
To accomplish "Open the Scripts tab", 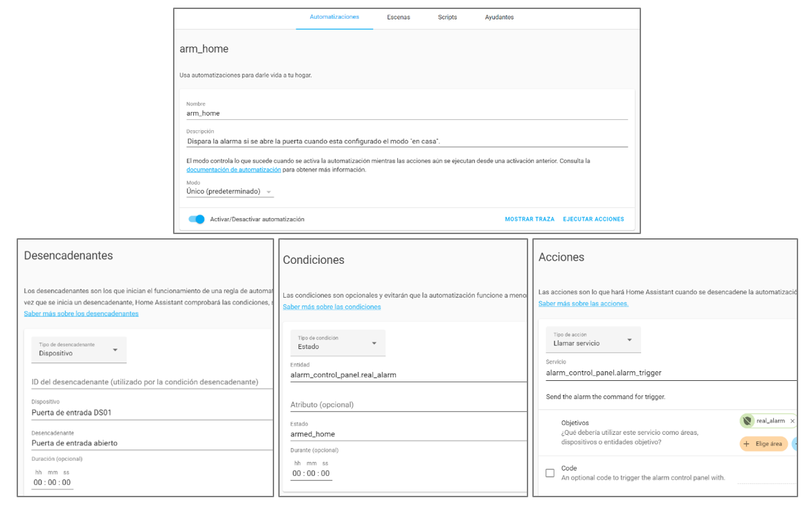I will [447, 17].
